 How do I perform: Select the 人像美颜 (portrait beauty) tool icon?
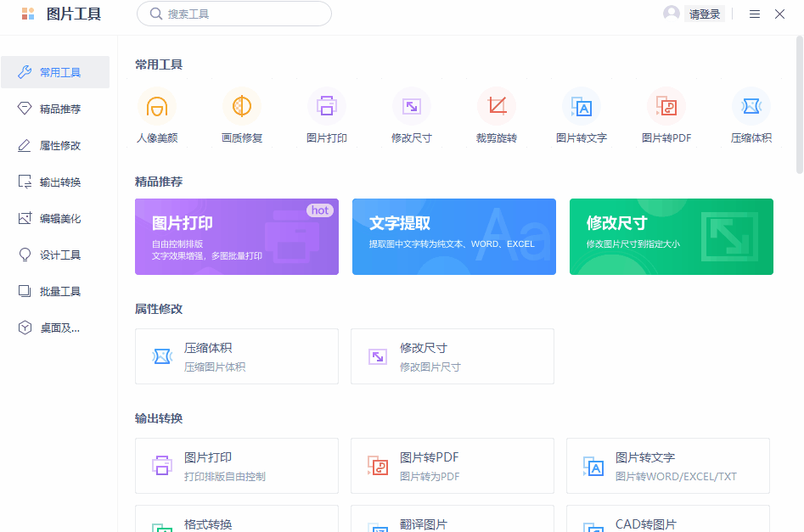(x=157, y=107)
